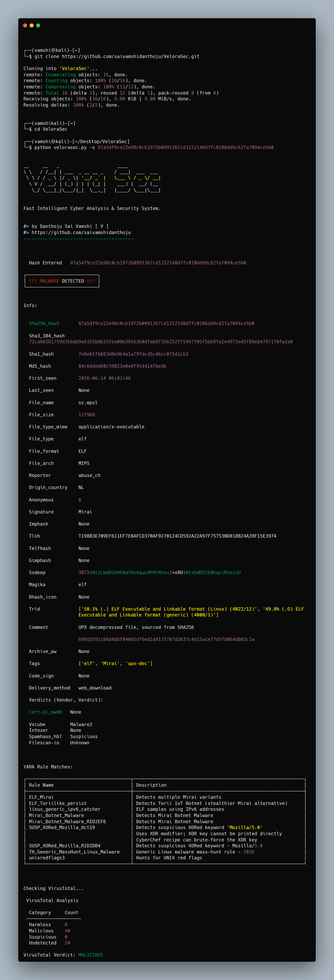Click the 'Checking VirusTotal...' status line

click(54, 888)
